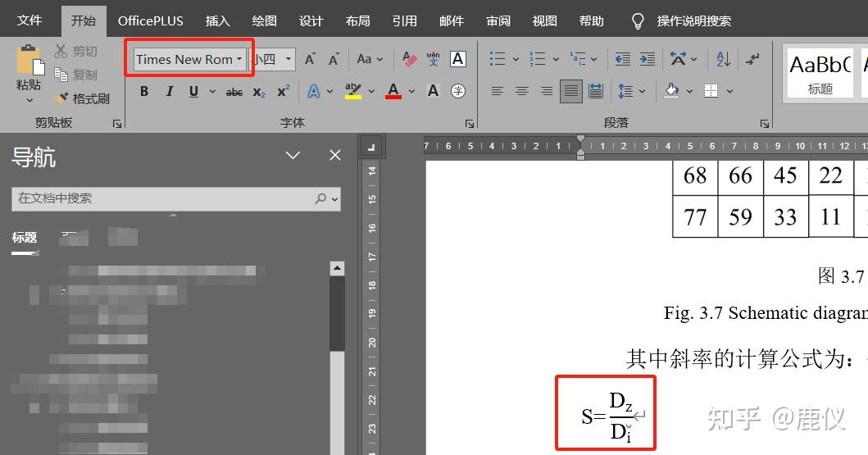
Task: Click the sort (A-Z) icon
Action: click(x=723, y=59)
